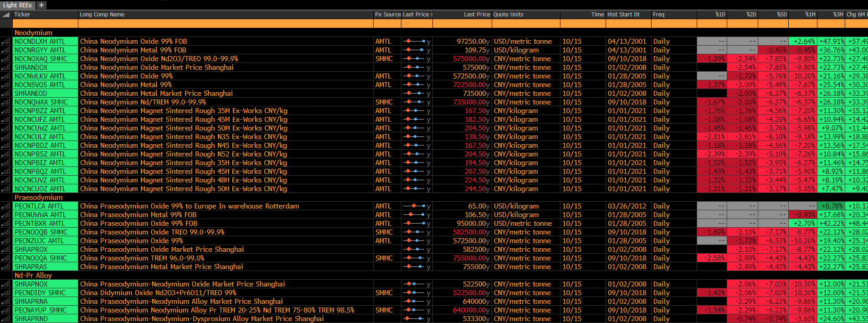Click the price range sparkline in the PECNTLCA row
Image resolution: width=868 pixels, height=323 pixels.
click(x=415, y=206)
